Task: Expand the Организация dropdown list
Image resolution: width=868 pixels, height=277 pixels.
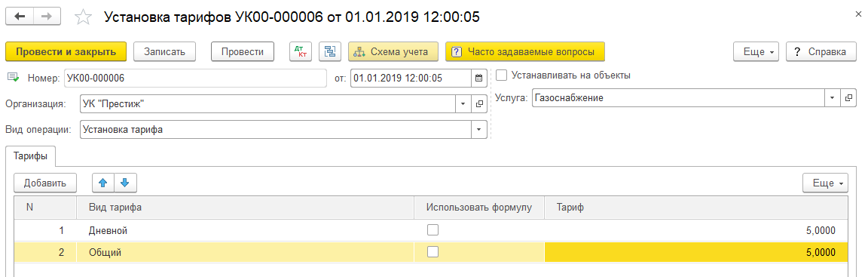Action: coord(463,103)
